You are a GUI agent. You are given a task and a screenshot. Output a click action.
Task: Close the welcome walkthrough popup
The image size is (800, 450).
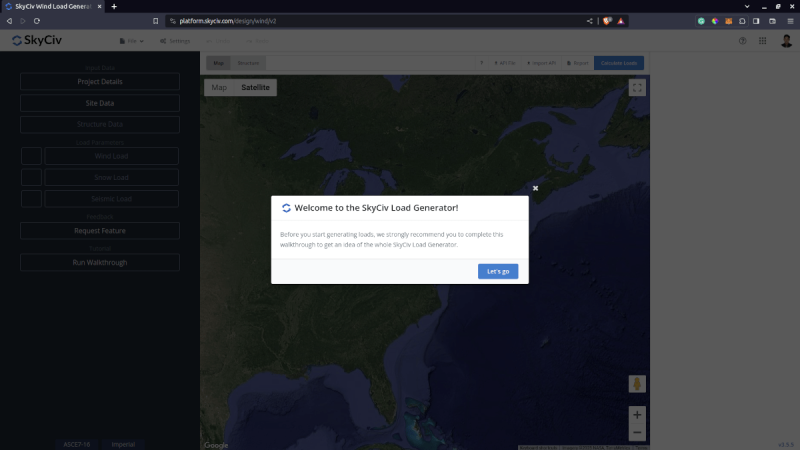tap(535, 188)
